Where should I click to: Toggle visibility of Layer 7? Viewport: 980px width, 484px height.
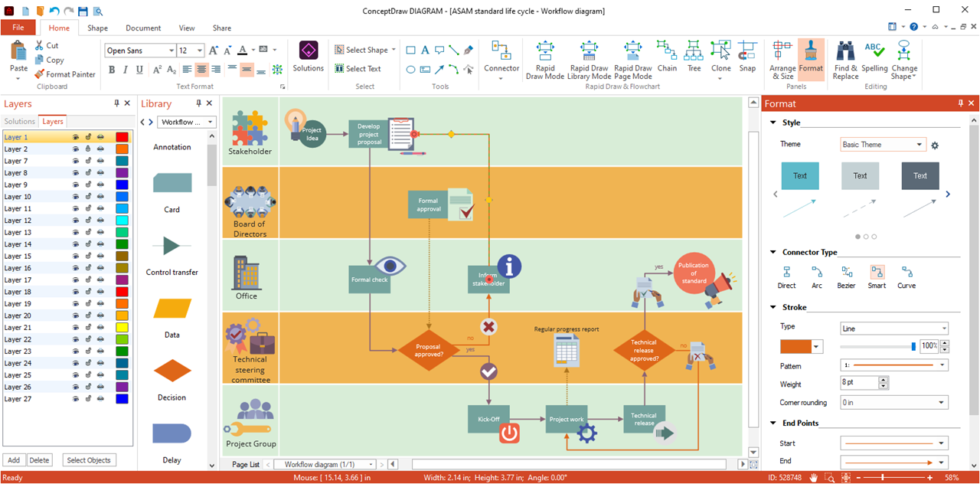coord(77,161)
